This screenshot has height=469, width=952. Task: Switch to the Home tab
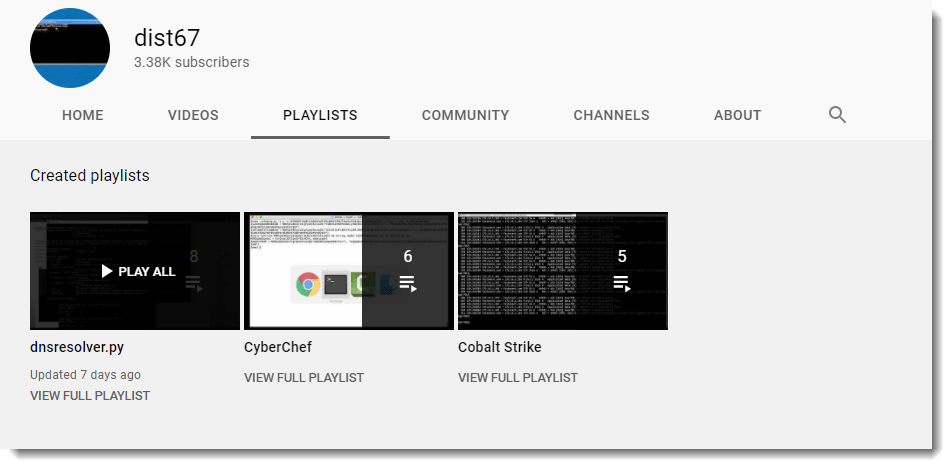pos(82,115)
